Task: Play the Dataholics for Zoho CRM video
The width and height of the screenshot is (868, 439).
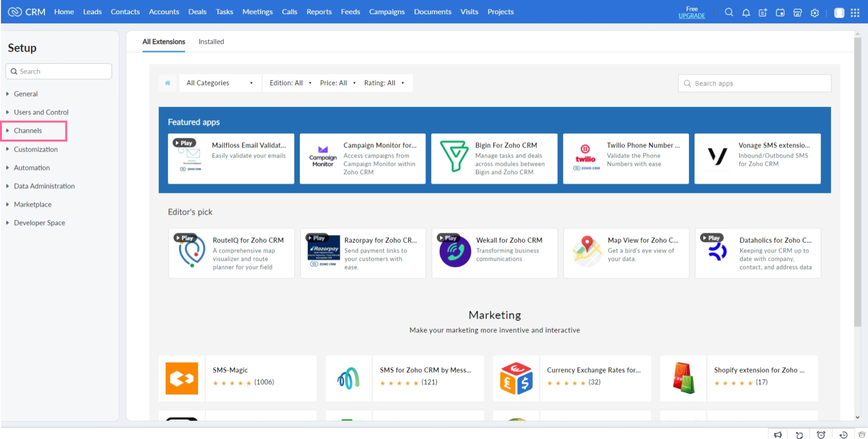Action: coord(712,238)
